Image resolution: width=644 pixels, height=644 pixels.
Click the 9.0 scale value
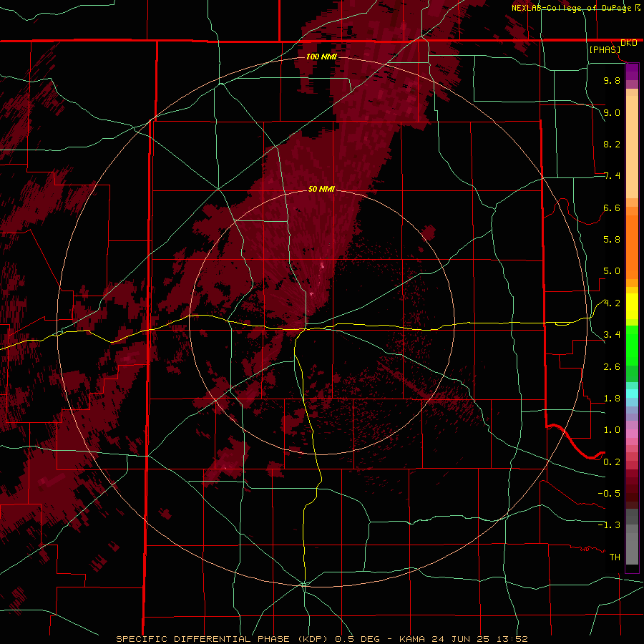[612, 112]
